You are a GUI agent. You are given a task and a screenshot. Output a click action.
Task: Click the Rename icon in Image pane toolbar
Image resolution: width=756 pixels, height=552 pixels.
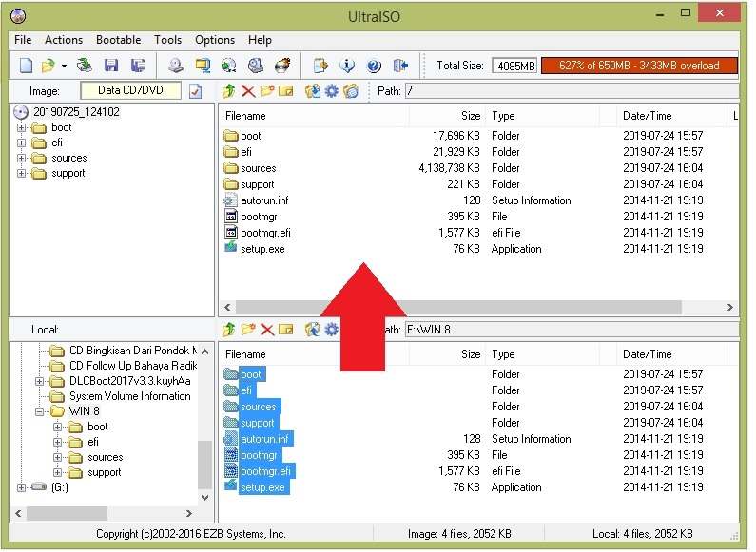tap(286, 90)
